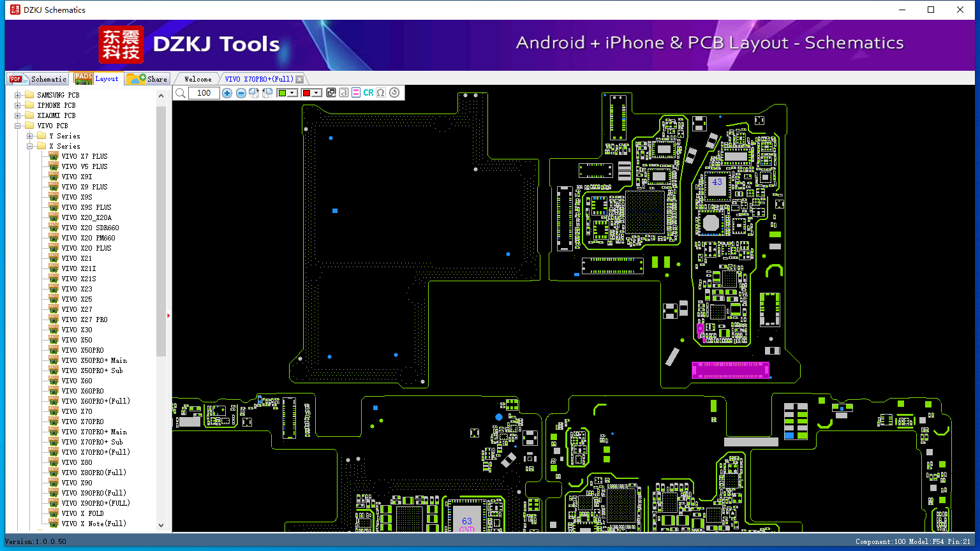Click the circular reset arrow icon

[x=394, y=92]
